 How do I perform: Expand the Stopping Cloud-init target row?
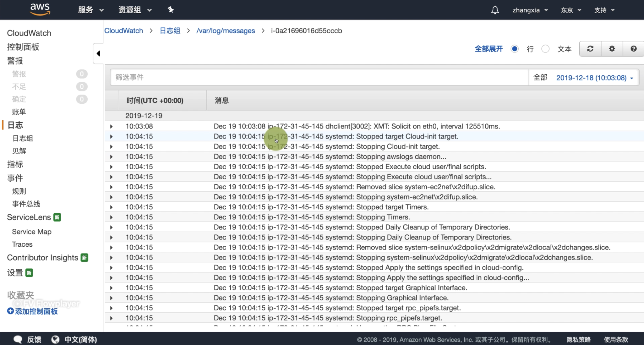111,146
